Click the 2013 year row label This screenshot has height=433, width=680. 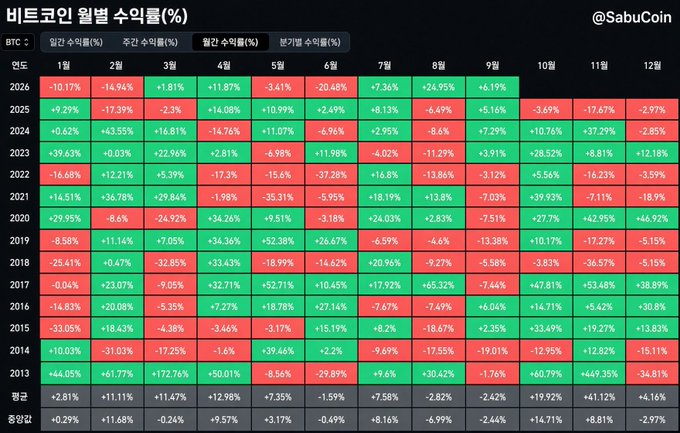tap(20, 373)
